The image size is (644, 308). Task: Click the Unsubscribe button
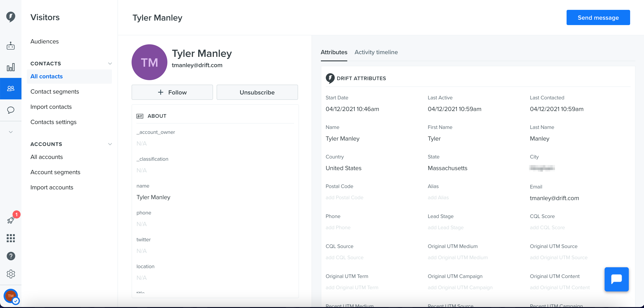point(257,92)
